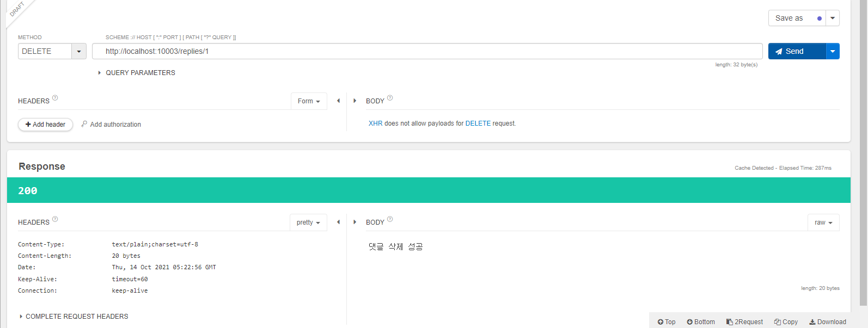Viewport: 868px width, 328px height.
Task: Open the response body raw dropdown
Action: (823, 222)
